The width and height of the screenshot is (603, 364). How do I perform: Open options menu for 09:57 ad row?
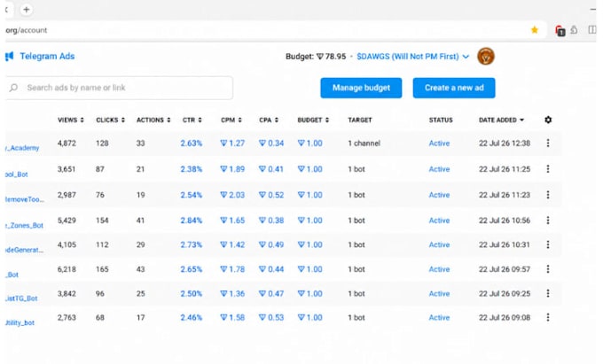coord(548,269)
